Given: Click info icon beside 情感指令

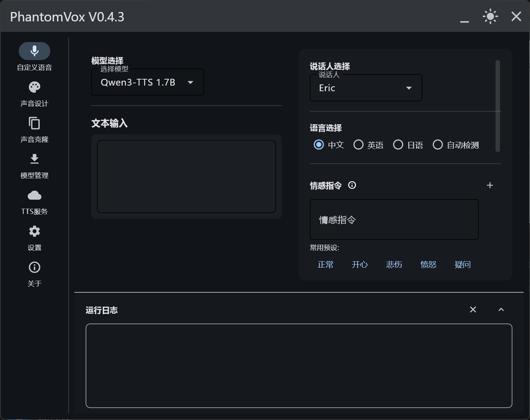Looking at the screenshot, I should coord(352,185).
